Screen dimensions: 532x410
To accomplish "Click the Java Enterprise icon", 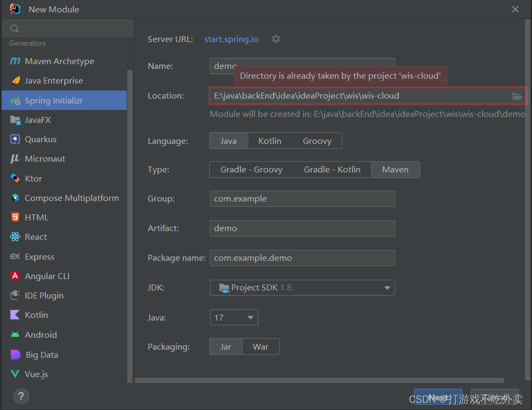I will tap(16, 80).
